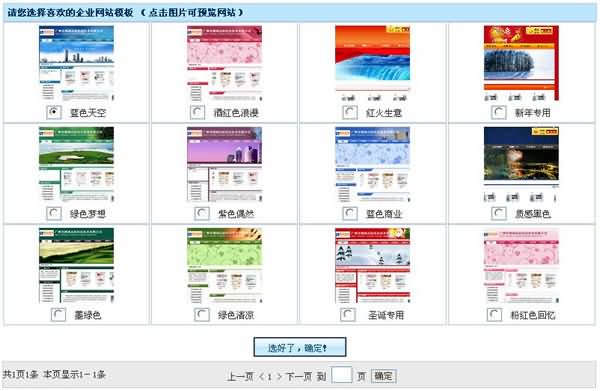This screenshot has width=600, height=391.
Task: Go to 上一页 previous page link
Action: pyautogui.click(x=240, y=376)
